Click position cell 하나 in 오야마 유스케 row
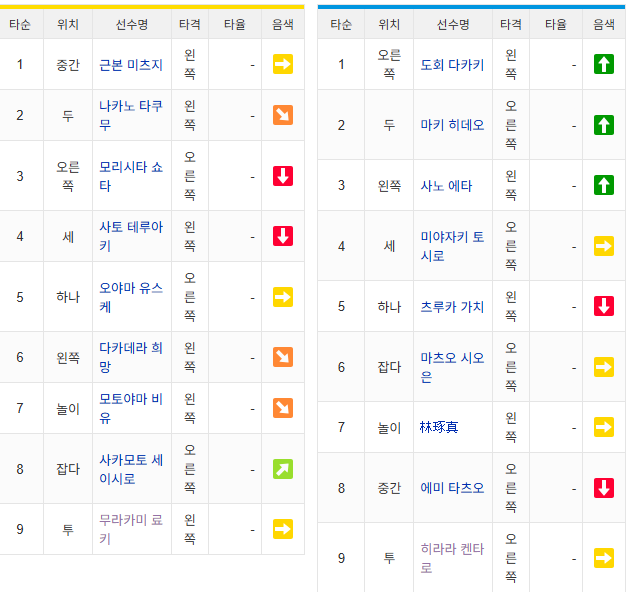This screenshot has width=632, height=592. 68,297
